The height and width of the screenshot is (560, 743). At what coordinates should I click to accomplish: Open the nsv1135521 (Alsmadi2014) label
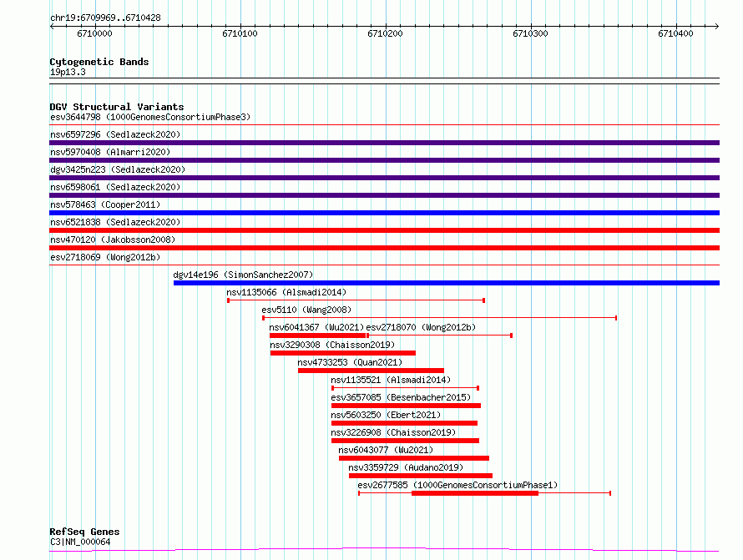(391, 380)
